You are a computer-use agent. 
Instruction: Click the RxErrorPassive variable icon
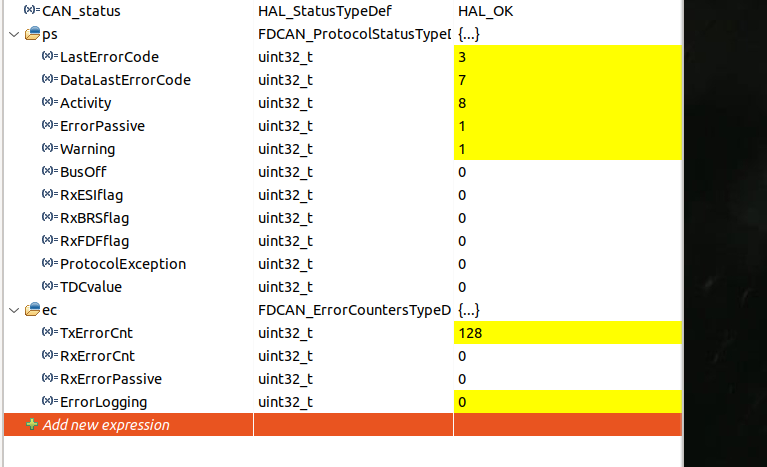[x=50, y=378]
